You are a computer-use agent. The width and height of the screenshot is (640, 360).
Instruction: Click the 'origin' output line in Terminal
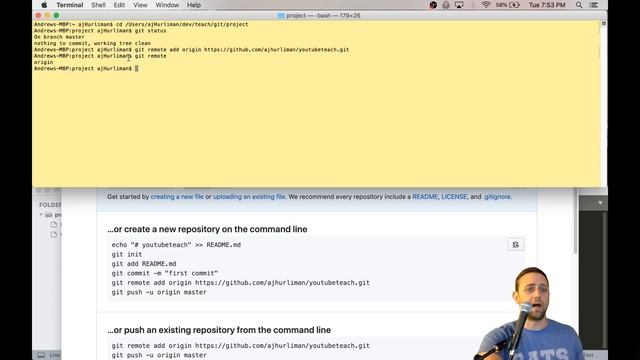click(x=43, y=62)
